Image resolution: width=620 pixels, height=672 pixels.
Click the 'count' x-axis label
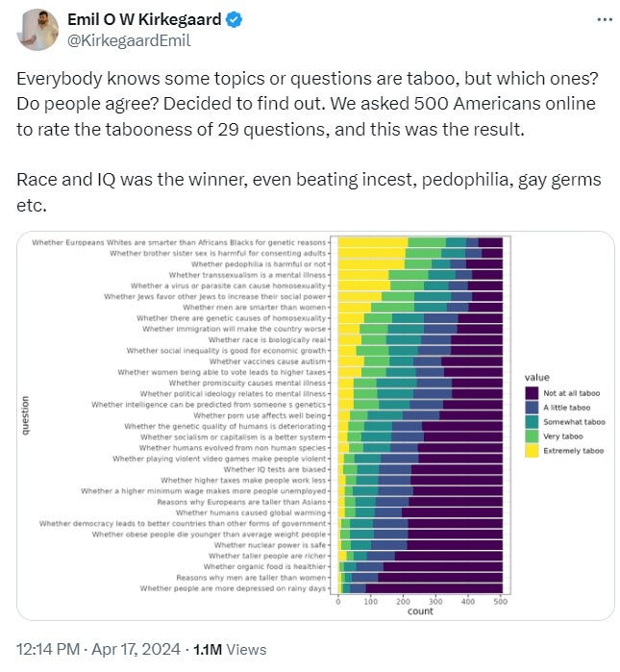[420, 610]
